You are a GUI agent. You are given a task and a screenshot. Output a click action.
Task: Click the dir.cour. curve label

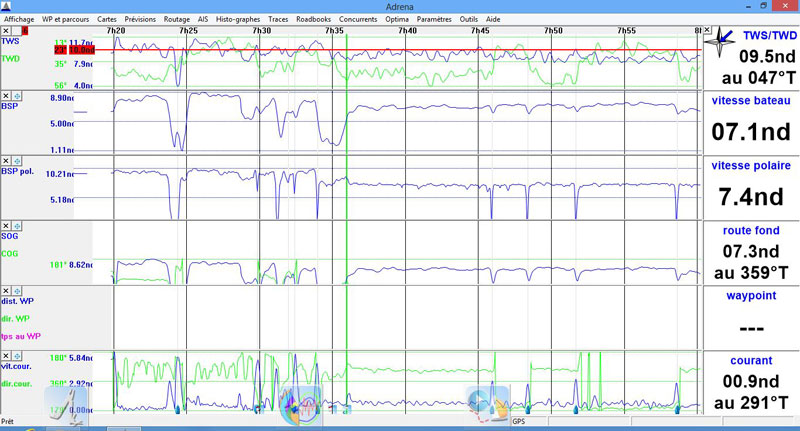click(x=16, y=384)
